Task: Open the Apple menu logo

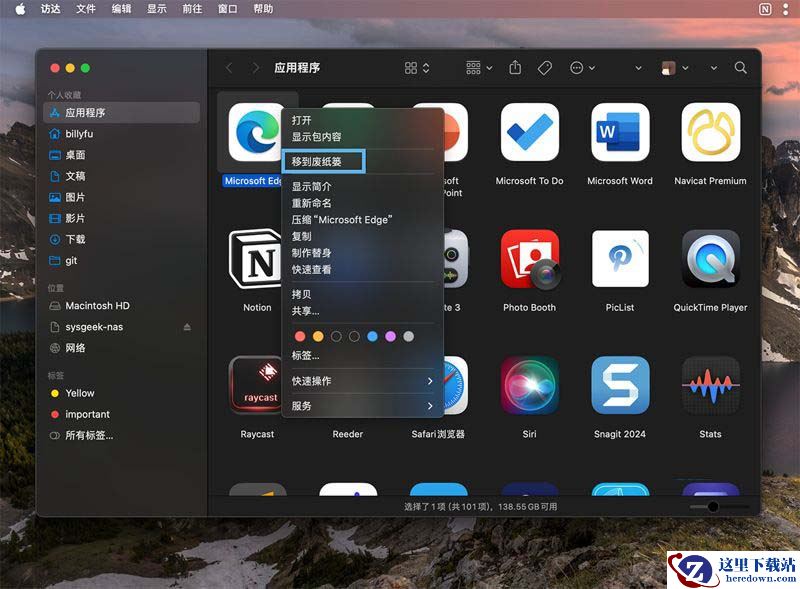Action: (x=20, y=9)
